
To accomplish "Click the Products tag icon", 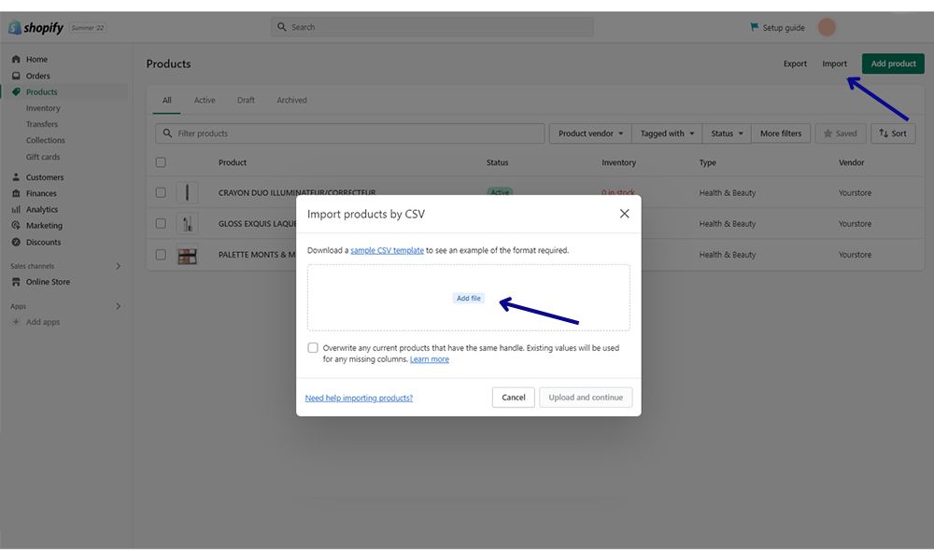I will 16,91.
